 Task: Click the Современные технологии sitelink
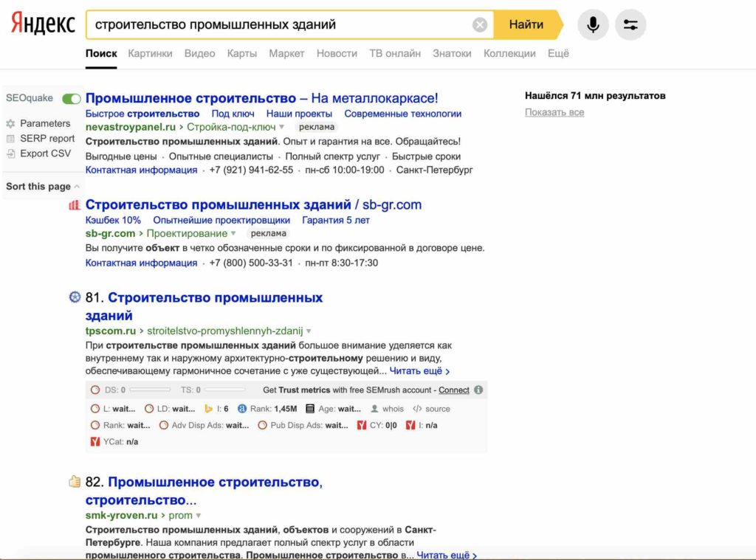tap(402, 114)
